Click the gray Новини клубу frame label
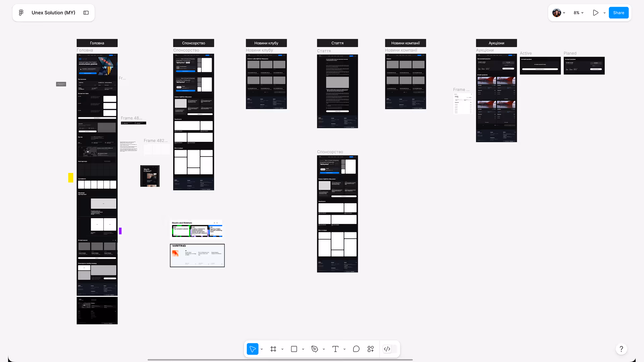This screenshot has width=644, height=362. click(x=259, y=50)
